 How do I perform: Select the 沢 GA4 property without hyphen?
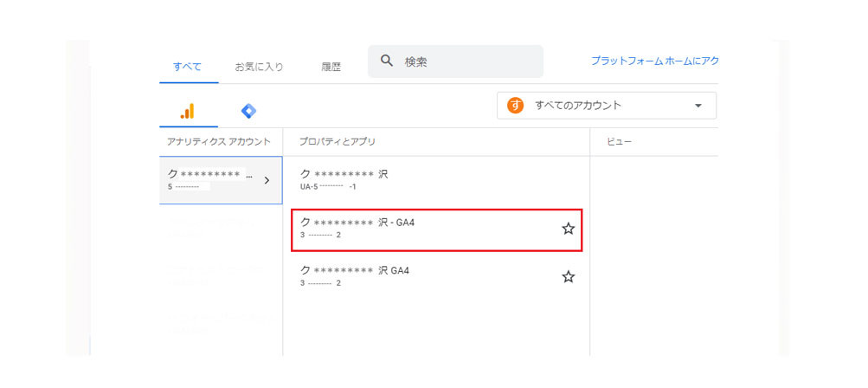436,276
